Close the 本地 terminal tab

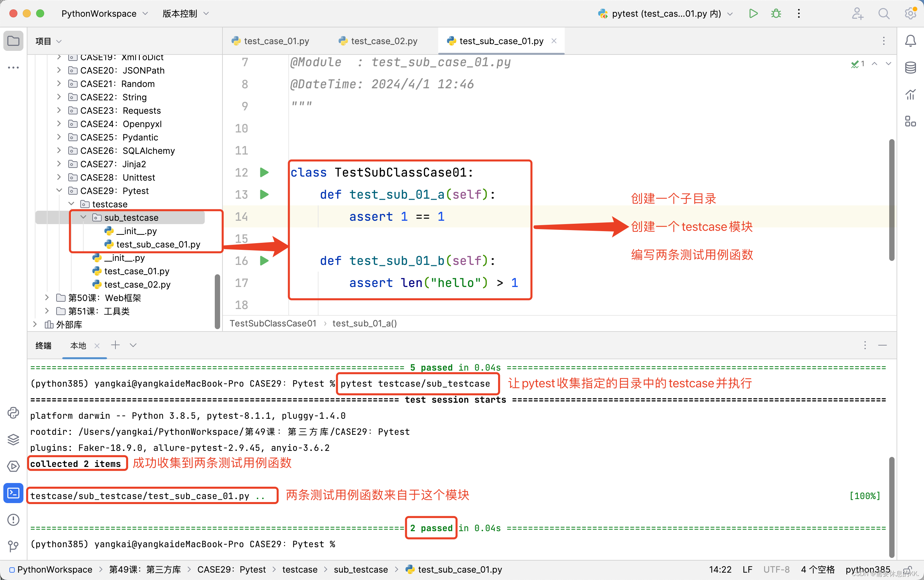point(97,346)
